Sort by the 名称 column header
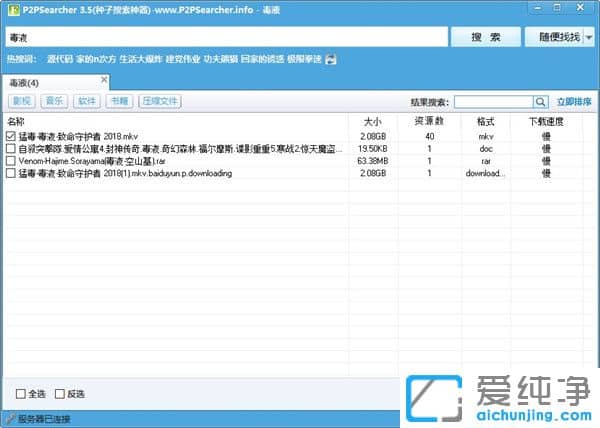 [16, 122]
